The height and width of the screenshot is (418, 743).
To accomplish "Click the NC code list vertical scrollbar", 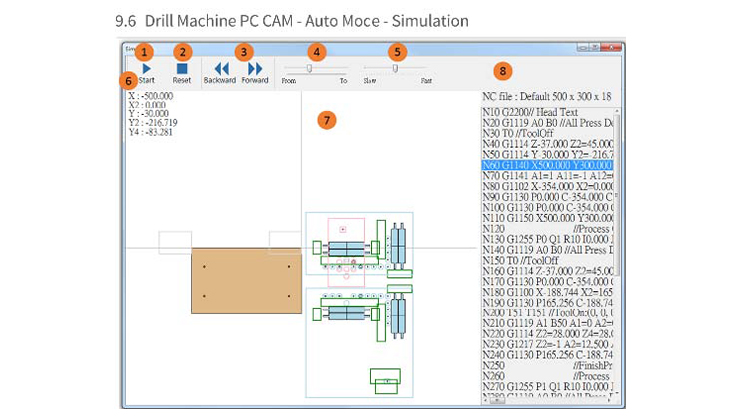I will (616, 250).
